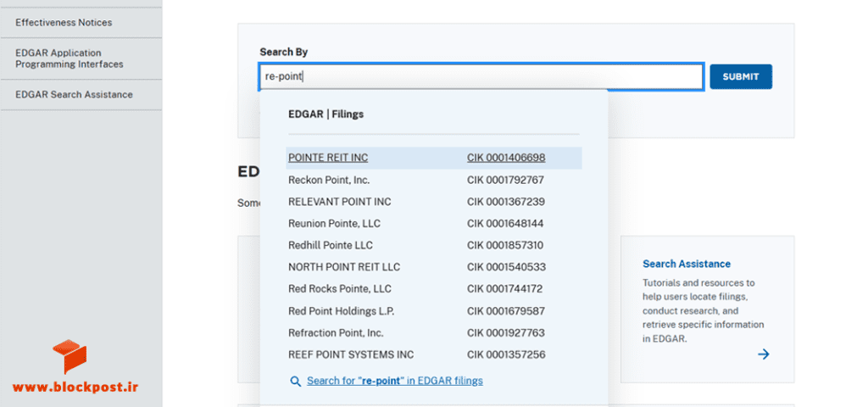
Task: Click CIK 0001792767 entry
Action: pos(505,180)
